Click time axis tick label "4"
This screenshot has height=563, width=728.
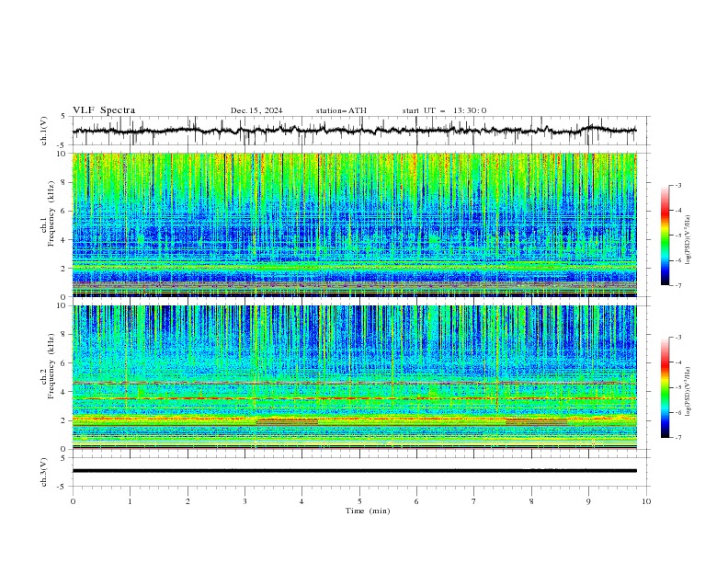tap(301, 501)
